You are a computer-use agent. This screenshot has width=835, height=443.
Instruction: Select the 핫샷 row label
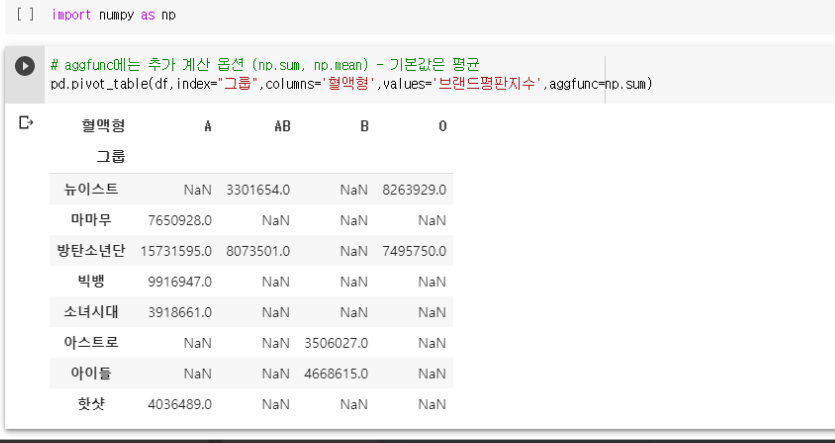tap(91, 404)
